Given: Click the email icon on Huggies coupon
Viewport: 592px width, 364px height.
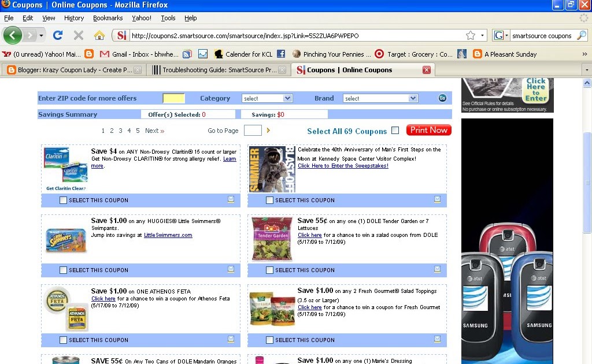Looking at the screenshot, I should [x=231, y=269].
